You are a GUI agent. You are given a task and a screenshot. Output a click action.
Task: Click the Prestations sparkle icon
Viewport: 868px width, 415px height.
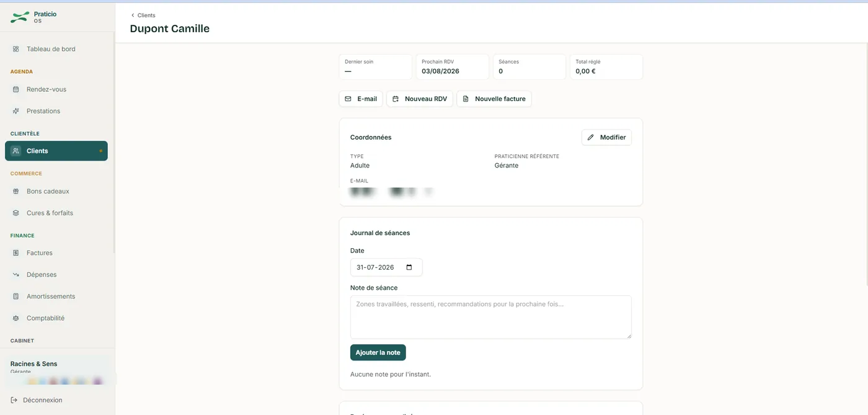(16, 111)
